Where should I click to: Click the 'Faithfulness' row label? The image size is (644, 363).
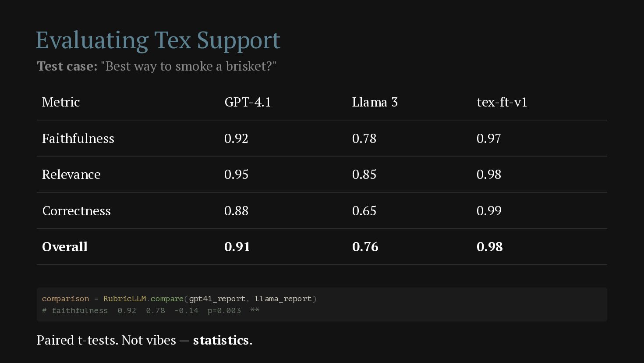(x=78, y=139)
